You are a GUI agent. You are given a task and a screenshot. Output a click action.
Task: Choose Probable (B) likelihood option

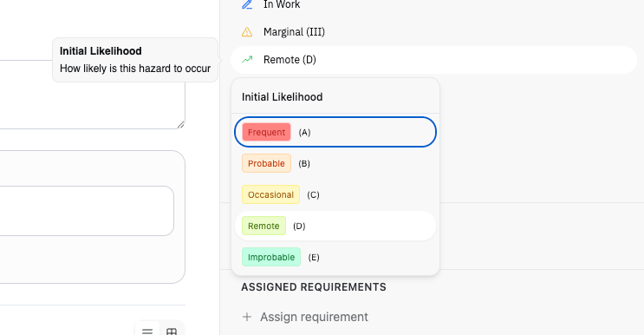coord(335,163)
